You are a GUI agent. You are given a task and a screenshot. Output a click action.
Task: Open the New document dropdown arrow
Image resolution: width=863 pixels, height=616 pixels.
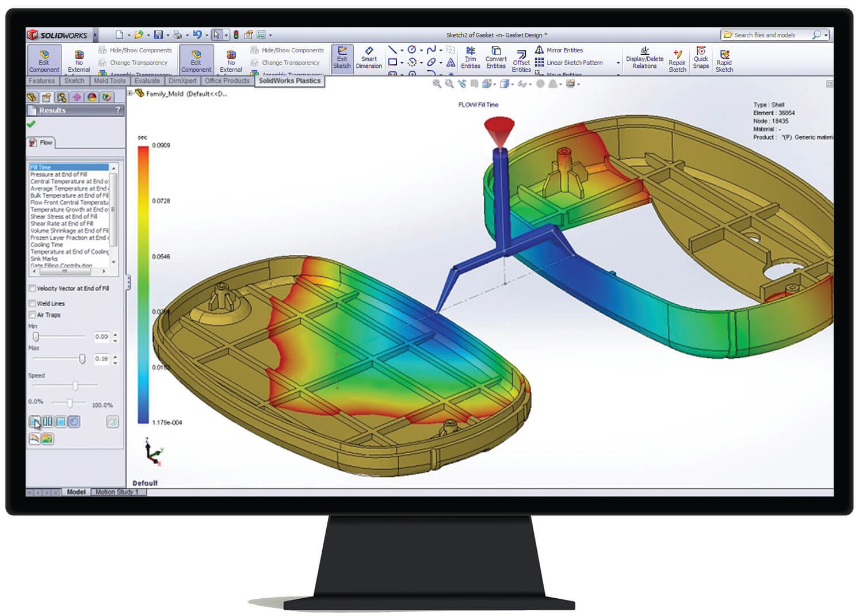[129, 36]
